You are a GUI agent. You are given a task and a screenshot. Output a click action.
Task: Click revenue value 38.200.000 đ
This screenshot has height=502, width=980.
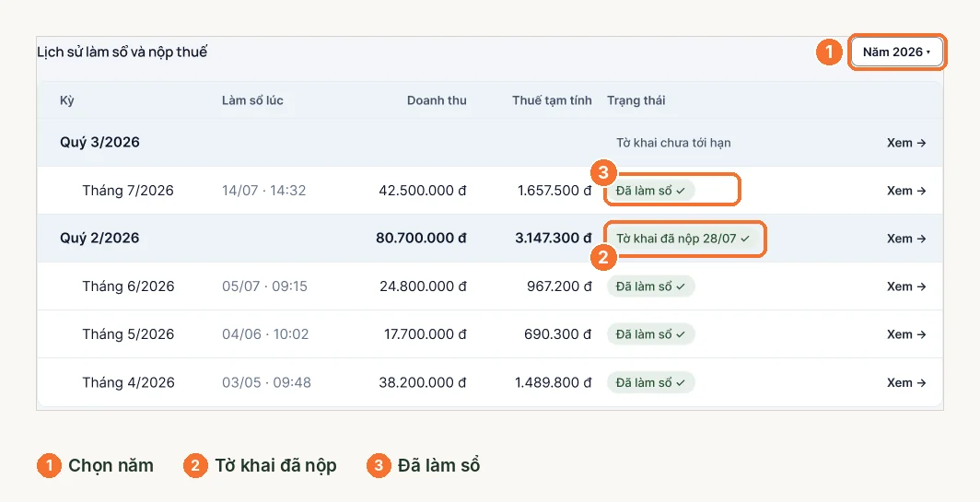click(x=423, y=382)
